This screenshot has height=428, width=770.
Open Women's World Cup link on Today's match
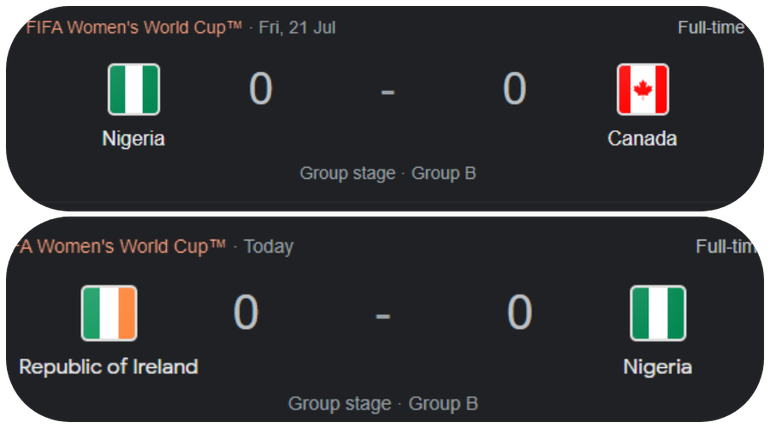tap(118, 246)
